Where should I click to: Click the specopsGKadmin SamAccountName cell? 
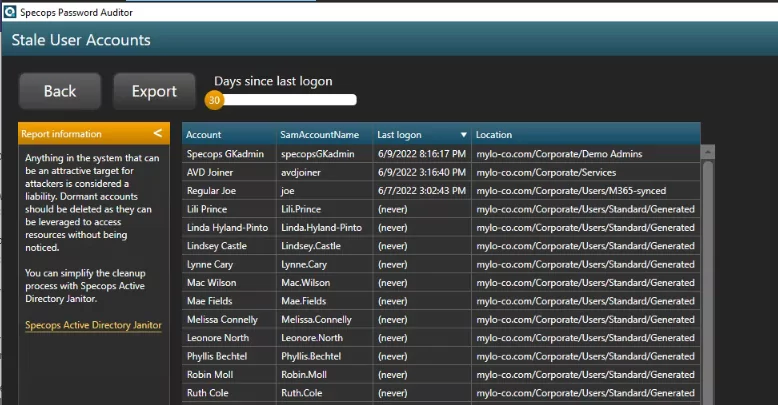324,154
